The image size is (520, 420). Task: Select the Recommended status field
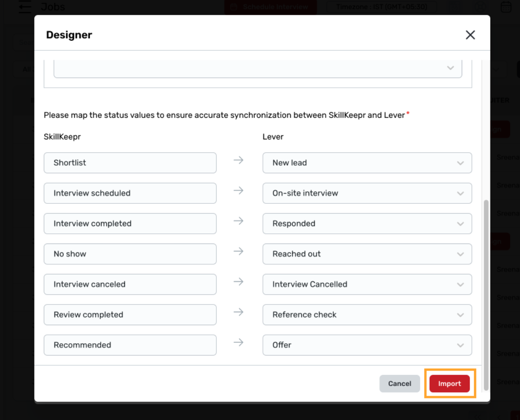(130, 345)
